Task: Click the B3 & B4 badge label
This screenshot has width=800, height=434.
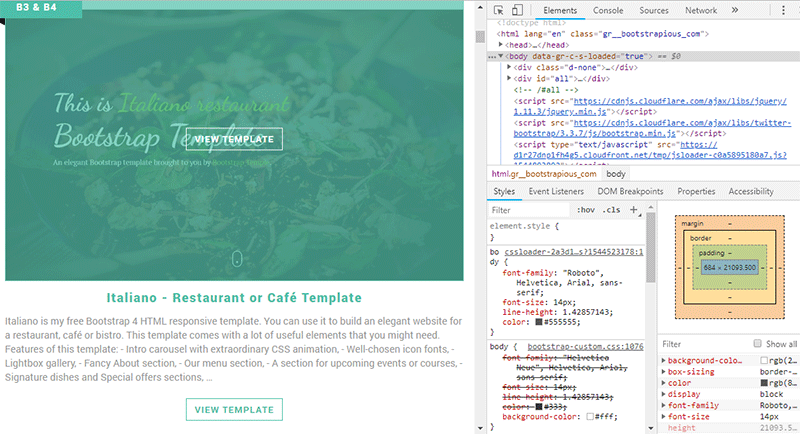Action: point(36,8)
